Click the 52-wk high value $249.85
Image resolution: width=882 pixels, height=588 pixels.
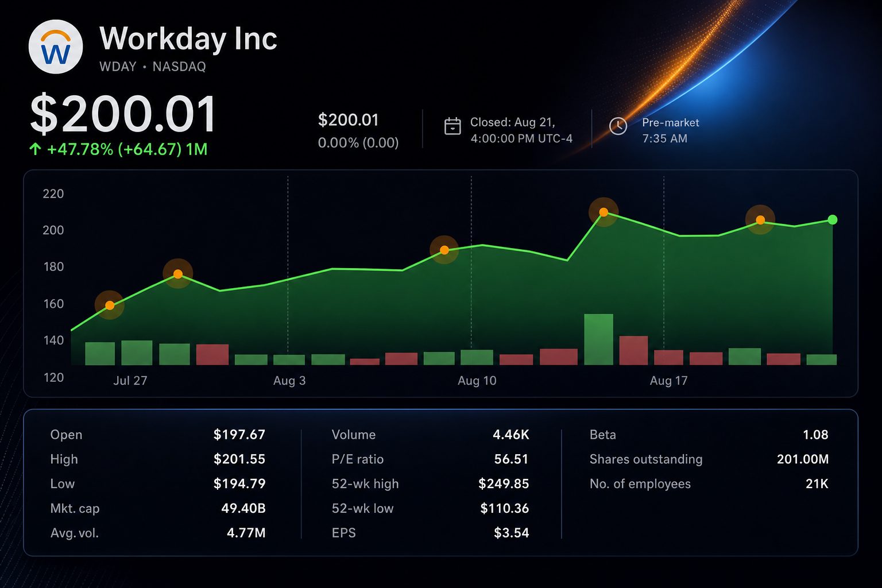tap(504, 484)
